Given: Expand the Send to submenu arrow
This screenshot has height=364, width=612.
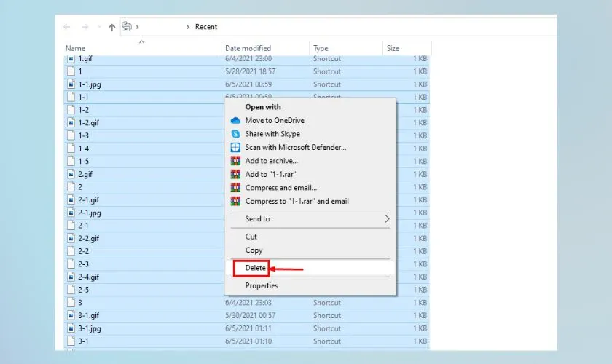Looking at the screenshot, I should pos(387,219).
